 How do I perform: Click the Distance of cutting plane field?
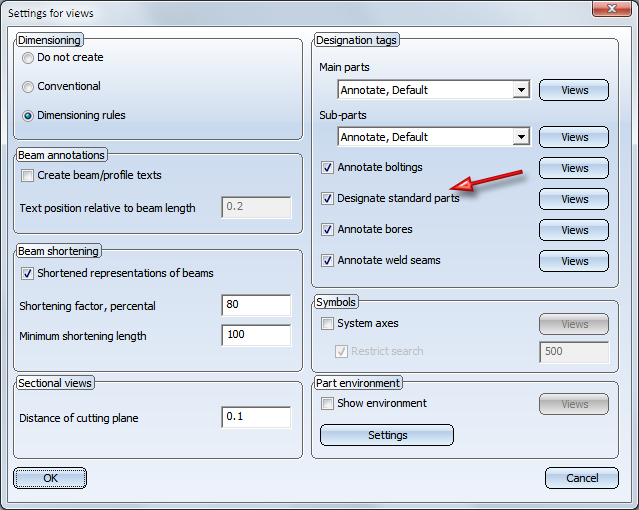point(256,417)
